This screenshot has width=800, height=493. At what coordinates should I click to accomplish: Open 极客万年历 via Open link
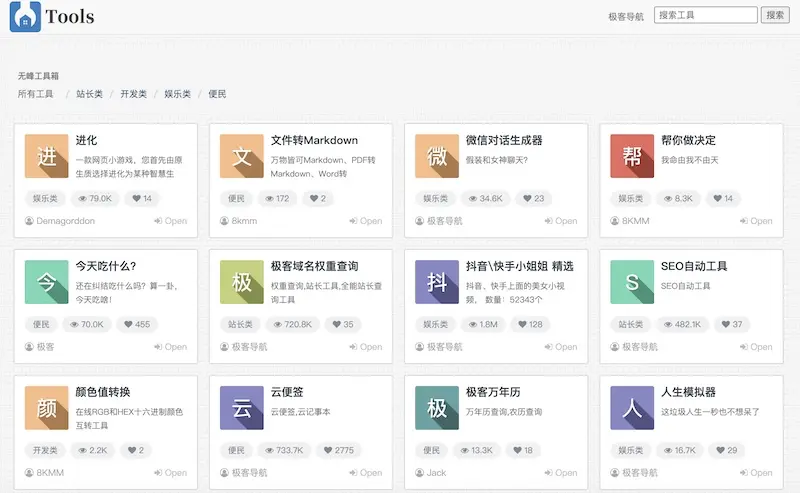point(561,473)
